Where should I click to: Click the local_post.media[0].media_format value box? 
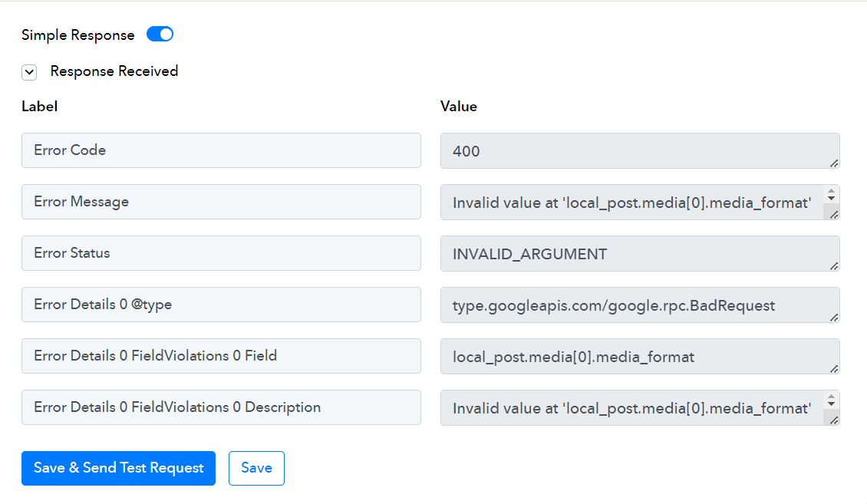point(640,357)
